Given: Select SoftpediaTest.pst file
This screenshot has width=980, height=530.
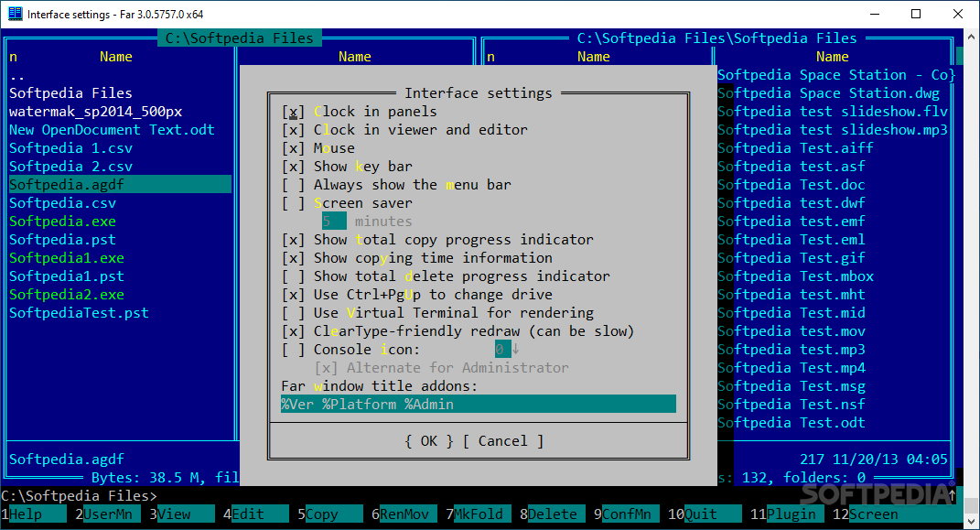Looking at the screenshot, I should pyautogui.click(x=79, y=313).
